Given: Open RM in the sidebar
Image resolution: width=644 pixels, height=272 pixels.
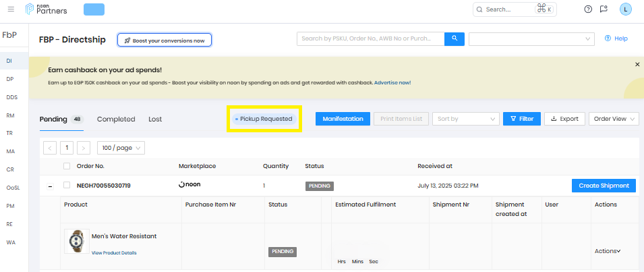Looking at the screenshot, I should point(10,115).
